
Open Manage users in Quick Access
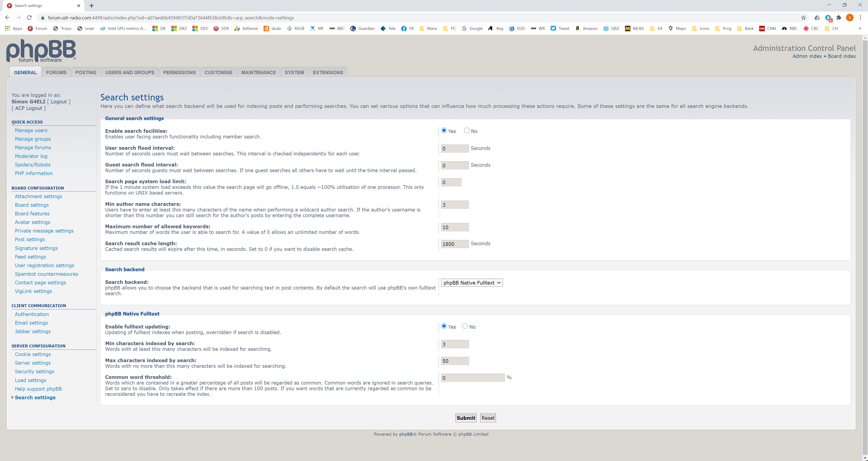31,131
